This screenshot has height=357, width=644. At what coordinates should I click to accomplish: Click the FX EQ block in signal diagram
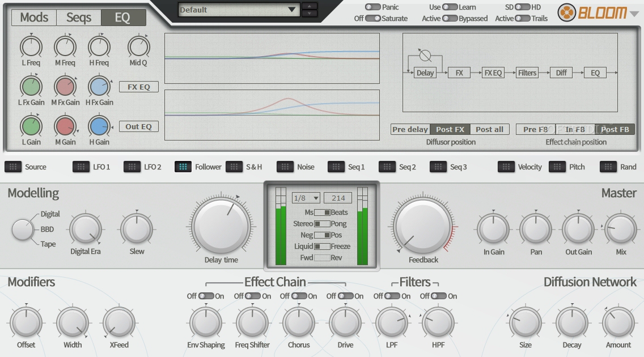[x=493, y=73]
